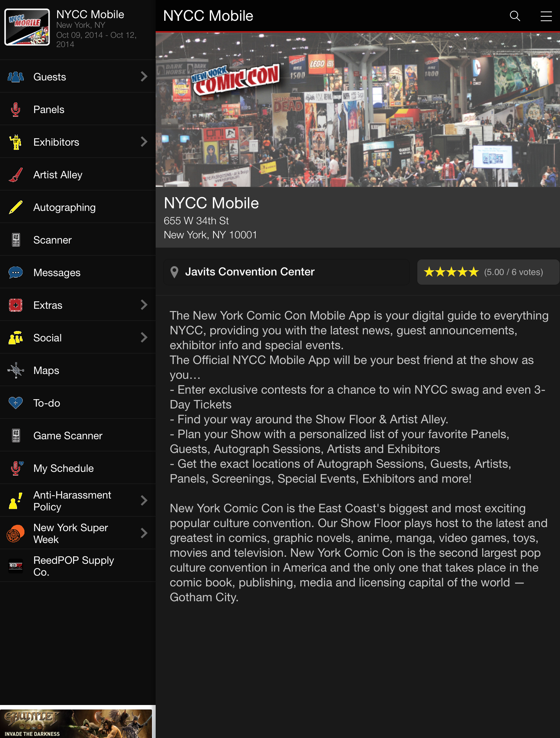Viewport: 560px width, 738px height.
Task: Tap the Exhibitors robot icon
Action: [x=16, y=142]
